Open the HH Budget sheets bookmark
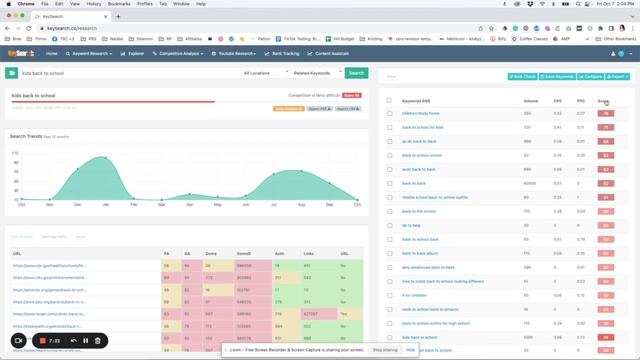640x360 pixels. (340, 39)
